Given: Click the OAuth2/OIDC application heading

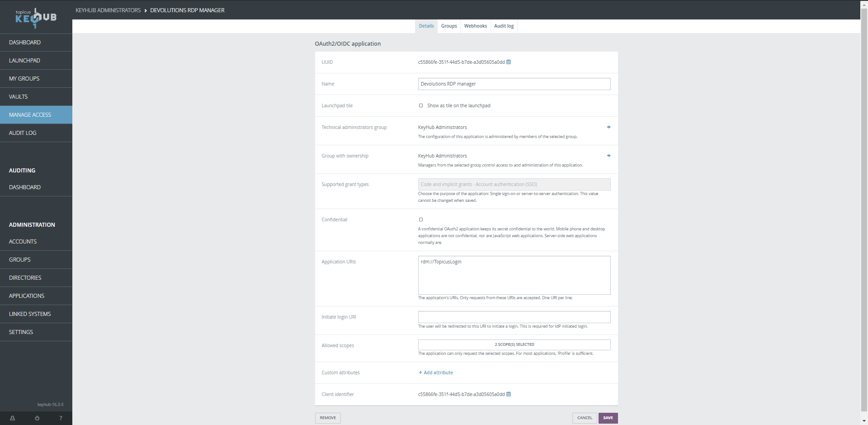Looking at the screenshot, I should (348, 44).
